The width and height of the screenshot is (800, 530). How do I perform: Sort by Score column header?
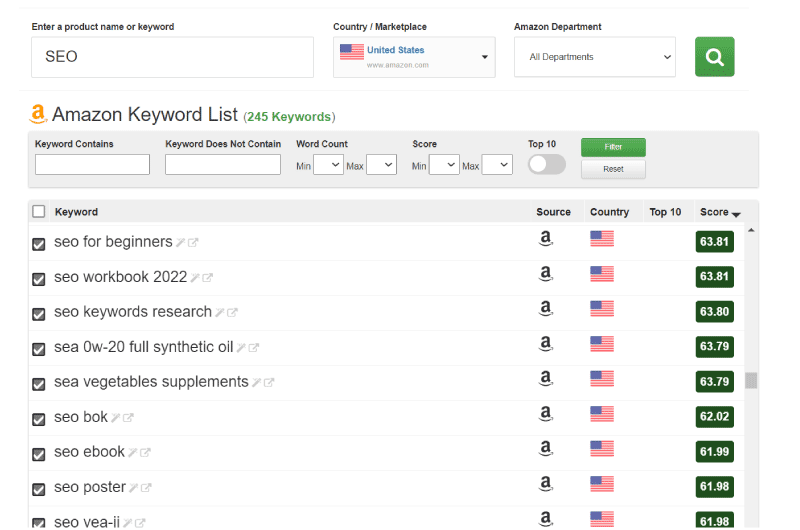click(720, 212)
